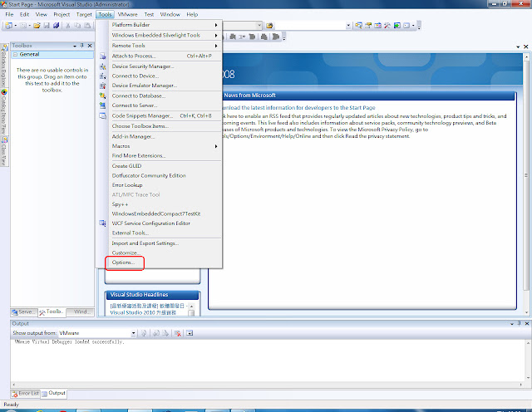Open the Properties Window toolbar icon

coord(368,26)
